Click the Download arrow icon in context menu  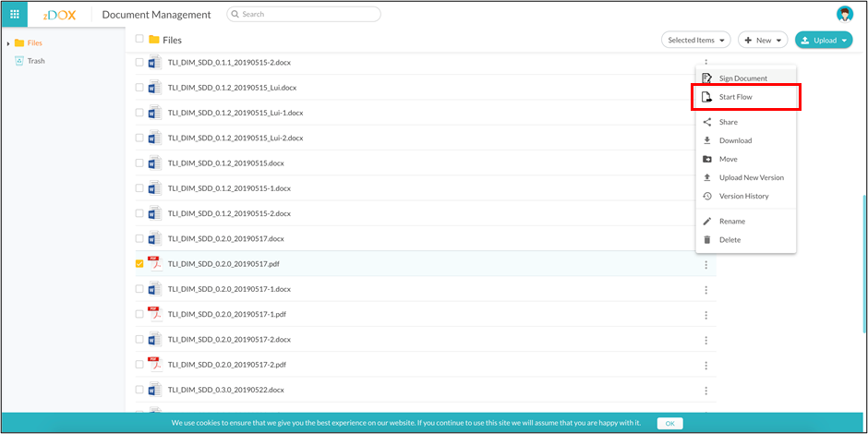(707, 140)
